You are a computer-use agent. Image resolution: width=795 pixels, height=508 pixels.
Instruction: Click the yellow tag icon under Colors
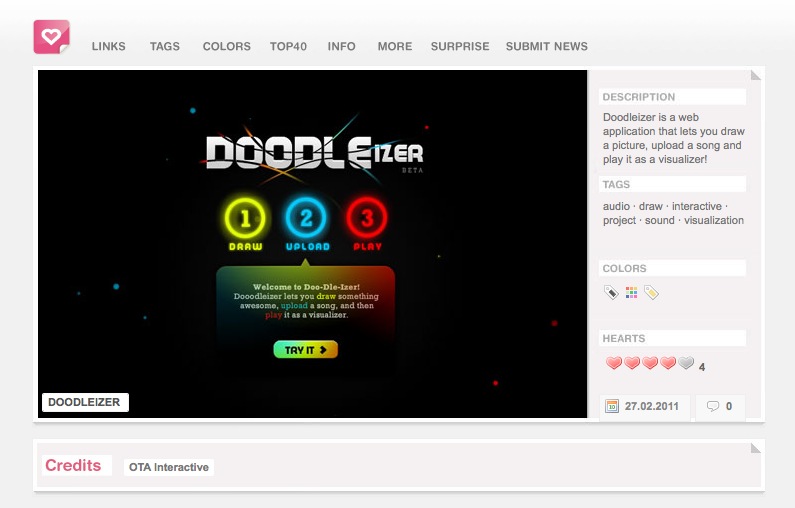pos(651,293)
